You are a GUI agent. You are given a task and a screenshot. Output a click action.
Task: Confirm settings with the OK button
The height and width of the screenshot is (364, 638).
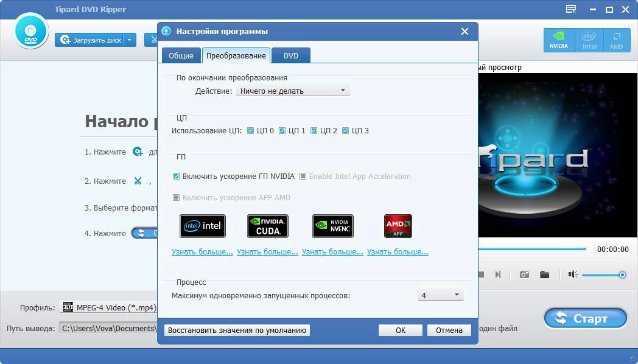pos(401,331)
